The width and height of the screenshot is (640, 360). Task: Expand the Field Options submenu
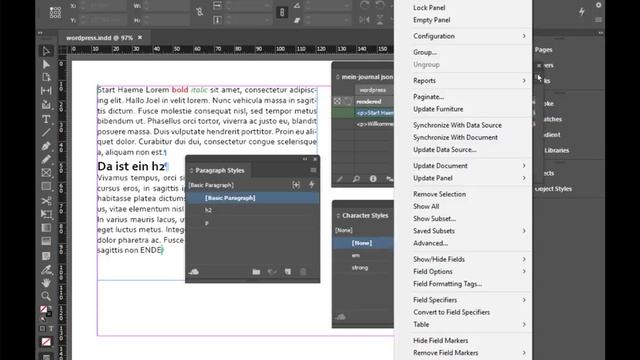469,271
